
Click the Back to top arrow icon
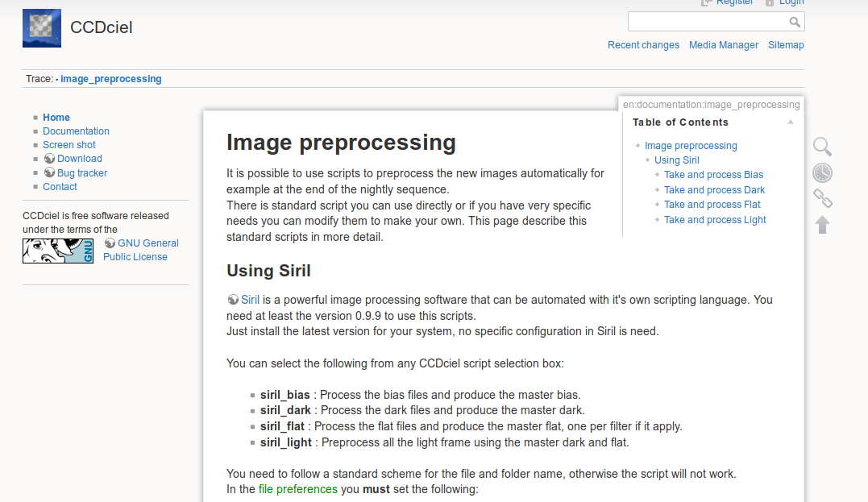[x=822, y=224]
